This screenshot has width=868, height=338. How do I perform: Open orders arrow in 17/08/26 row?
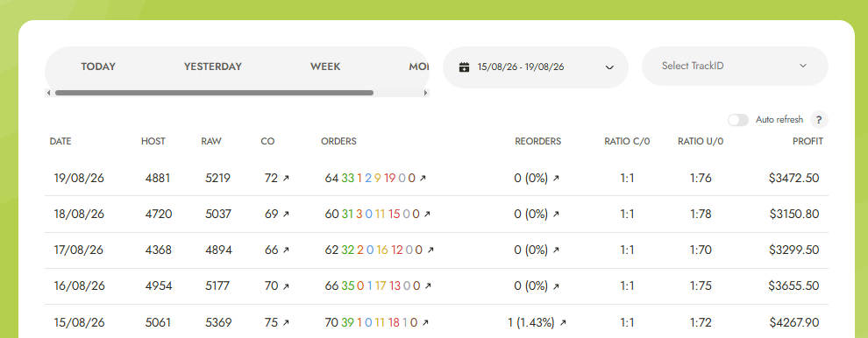coord(430,250)
